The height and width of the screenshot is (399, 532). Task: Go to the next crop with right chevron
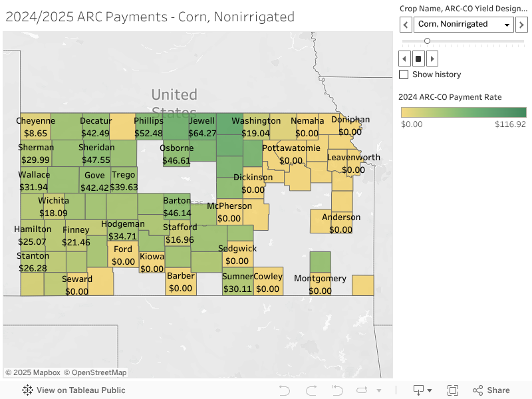[521, 25]
